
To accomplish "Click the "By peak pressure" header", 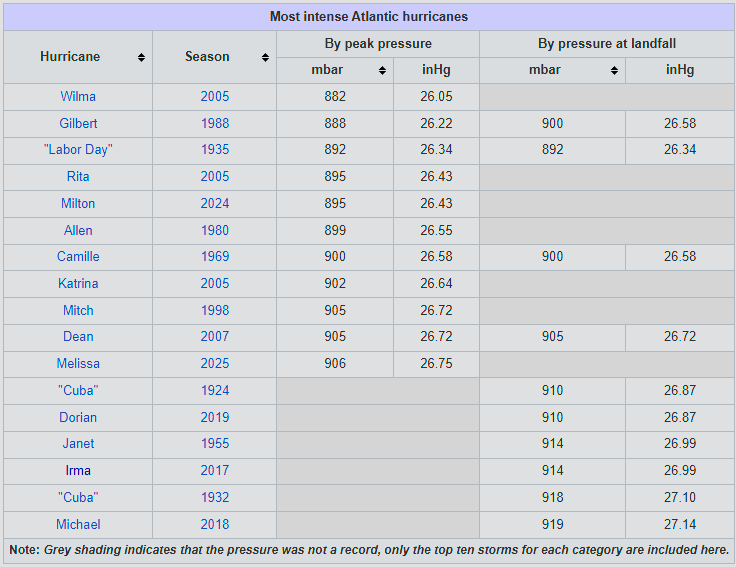I will pyautogui.click(x=378, y=44).
